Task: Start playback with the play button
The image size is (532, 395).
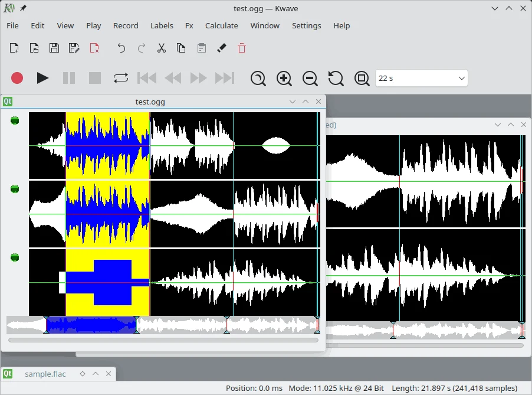Action: click(x=42, y=78)
